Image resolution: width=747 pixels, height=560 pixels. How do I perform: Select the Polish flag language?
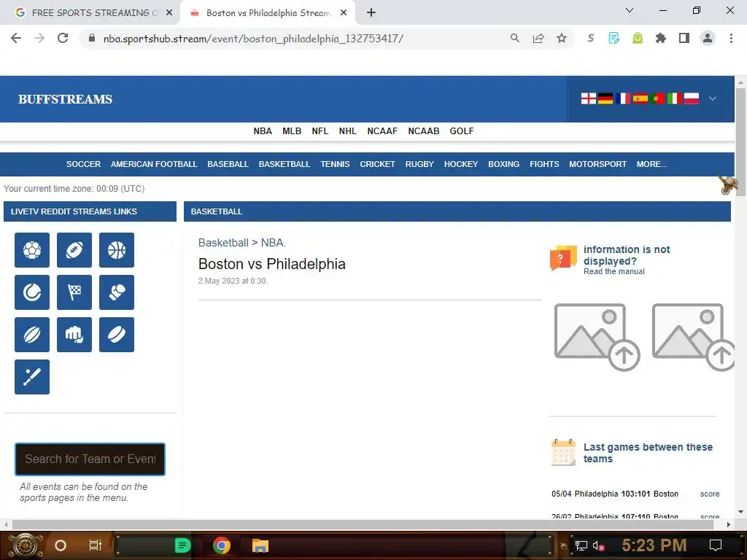pyautogui.click(x=692, y=98)
